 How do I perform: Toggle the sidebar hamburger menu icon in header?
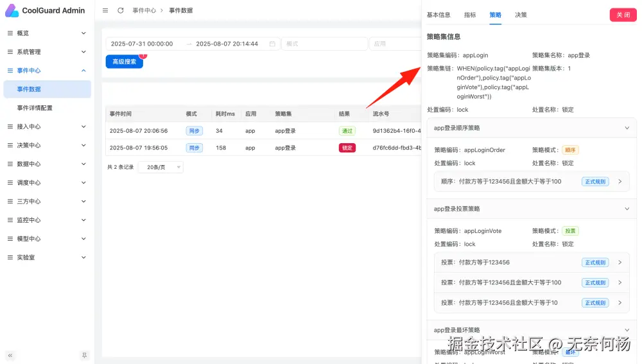pyautogui.click(x=105, y=10)
